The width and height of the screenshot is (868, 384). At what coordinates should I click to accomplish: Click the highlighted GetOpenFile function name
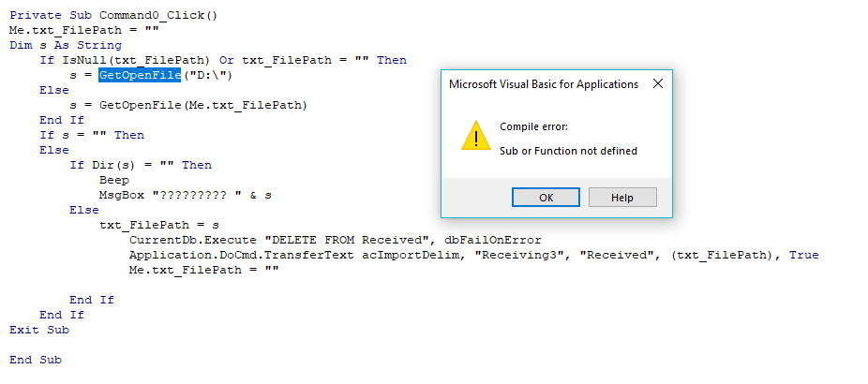pos(140,75)
